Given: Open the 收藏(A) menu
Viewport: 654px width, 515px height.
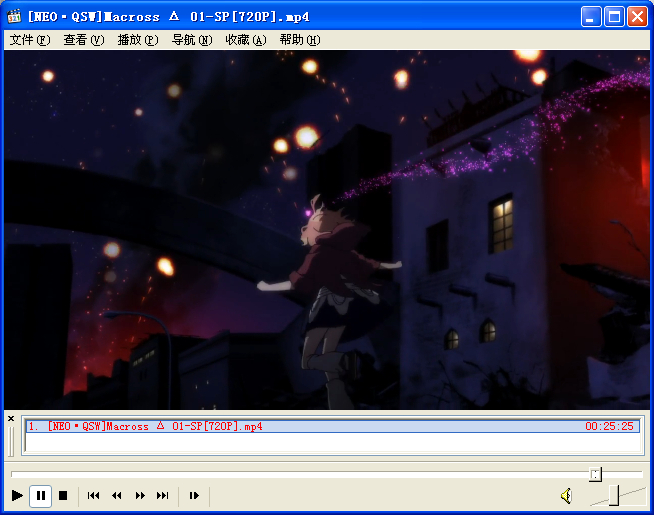Looking at the screenshot, I should (x=246, y=40).
